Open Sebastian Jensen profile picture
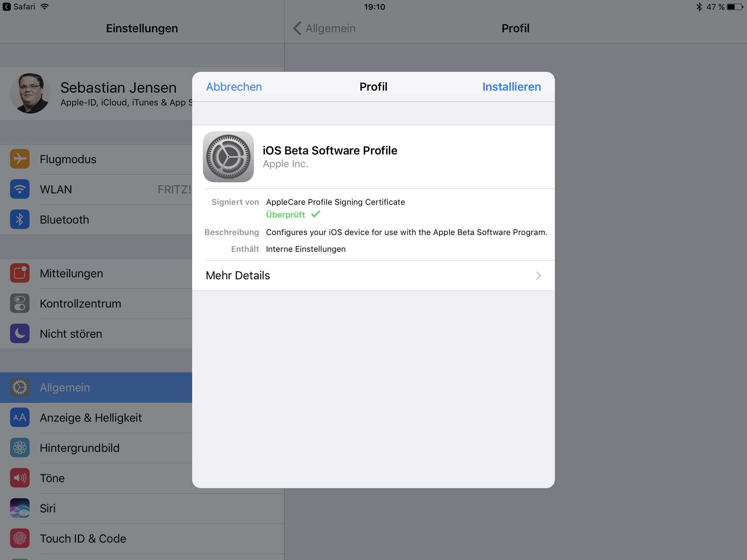The height and width of the screenshot is (560, 747). coord(30,94)
